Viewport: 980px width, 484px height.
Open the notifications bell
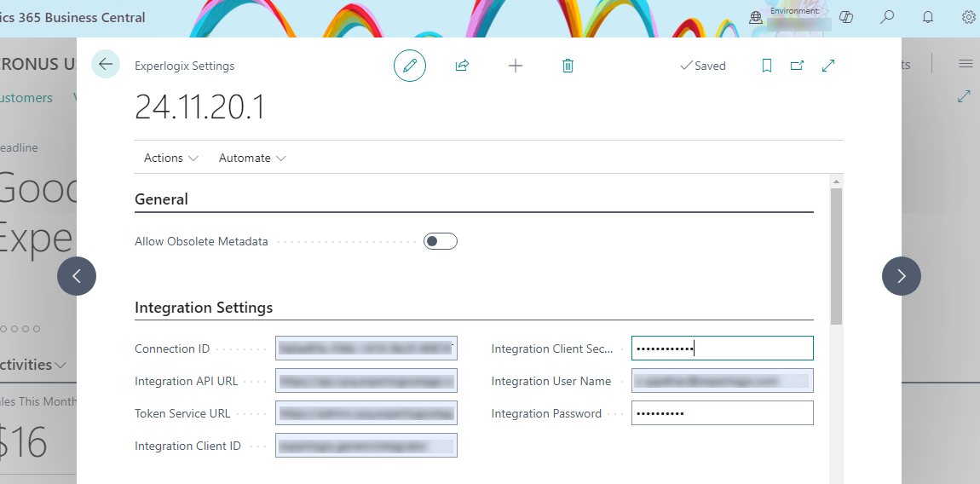click(928, 17)
